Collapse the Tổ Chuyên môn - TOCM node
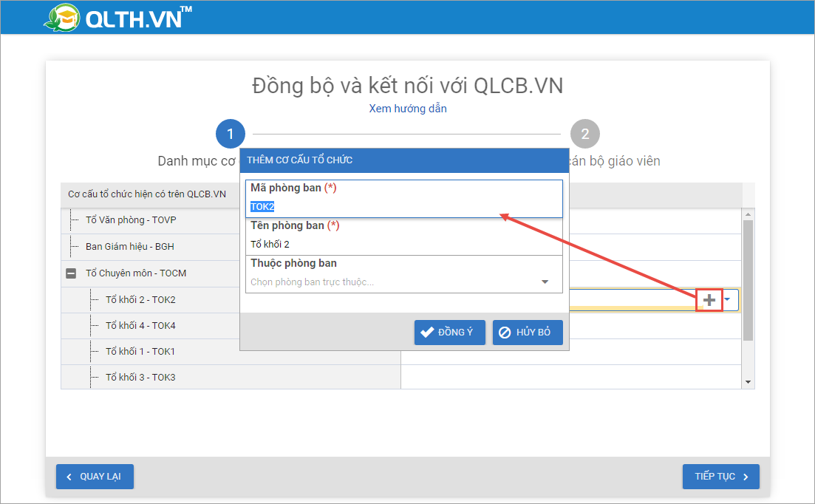 tap(71, 273)
